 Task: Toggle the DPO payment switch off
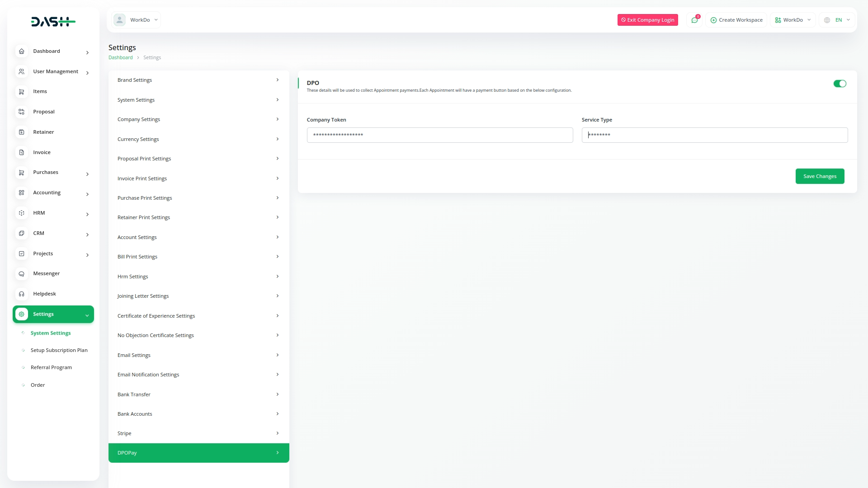point(840,84)
